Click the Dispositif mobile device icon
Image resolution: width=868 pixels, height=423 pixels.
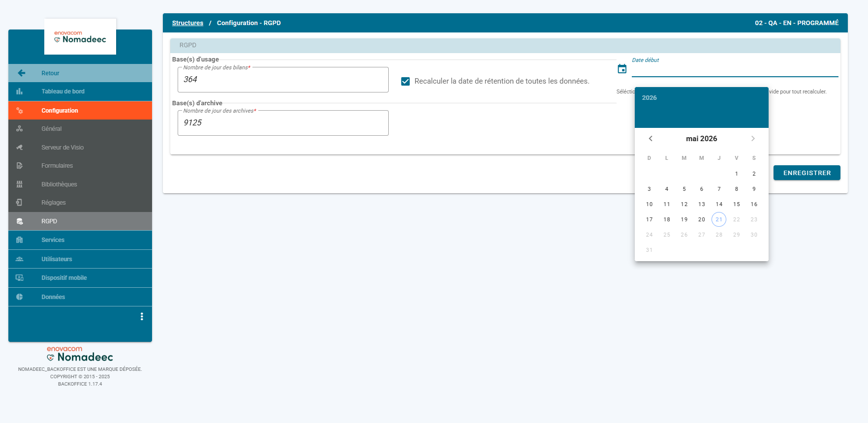pos(20,278)
